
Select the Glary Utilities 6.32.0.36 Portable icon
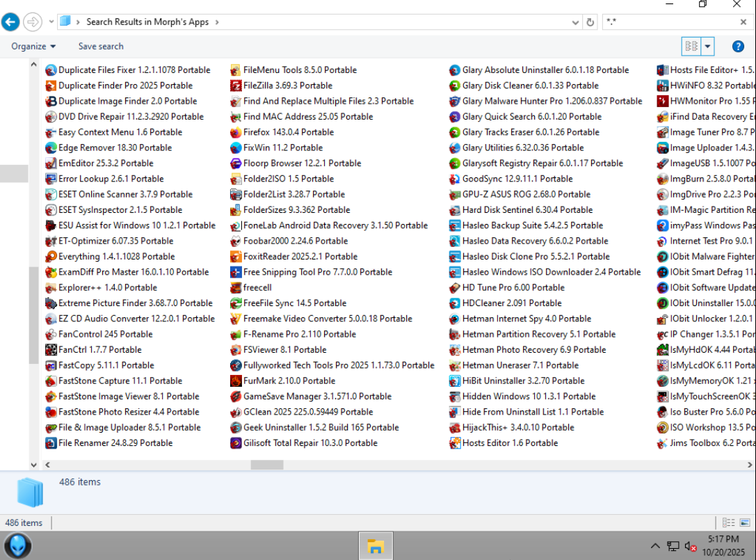tap(454, 148)
